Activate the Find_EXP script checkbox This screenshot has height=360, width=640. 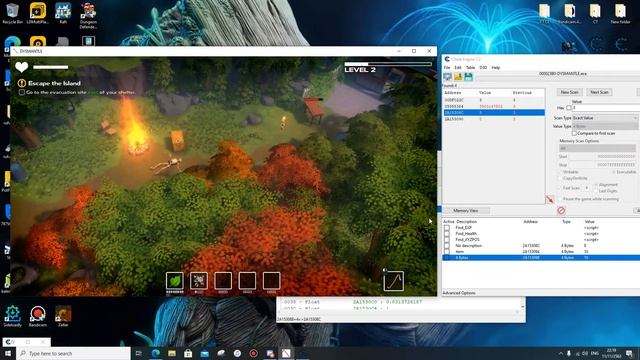point(447,228)
